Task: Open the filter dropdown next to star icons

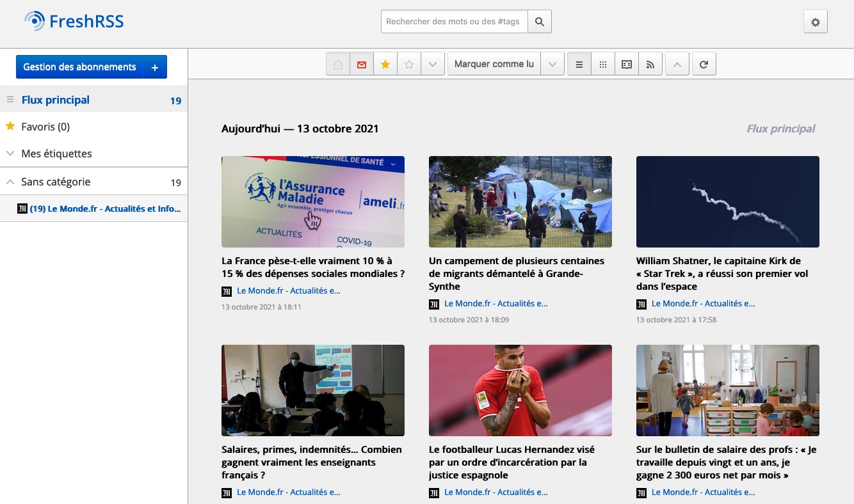Action: (x=433, y=65)
